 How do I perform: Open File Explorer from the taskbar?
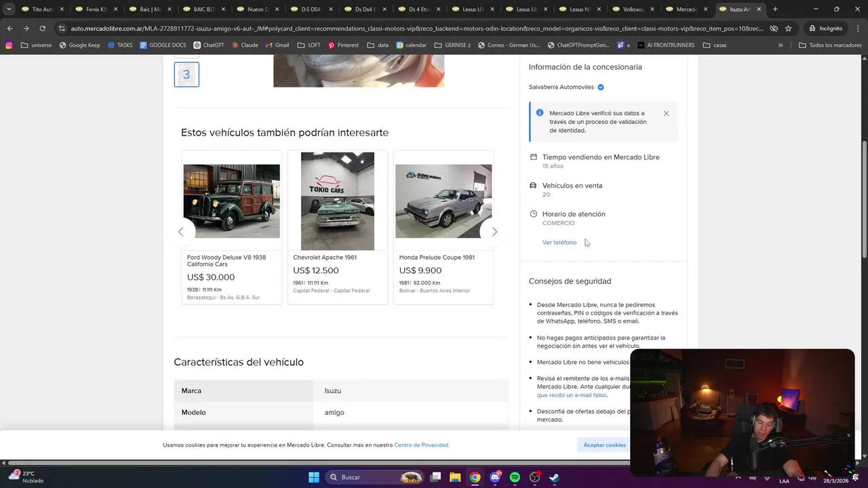coord(455,477)
